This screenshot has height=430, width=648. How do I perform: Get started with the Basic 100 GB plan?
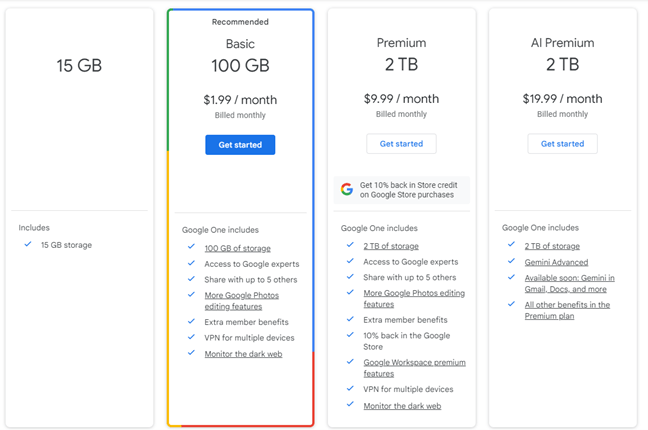(240, 145)
